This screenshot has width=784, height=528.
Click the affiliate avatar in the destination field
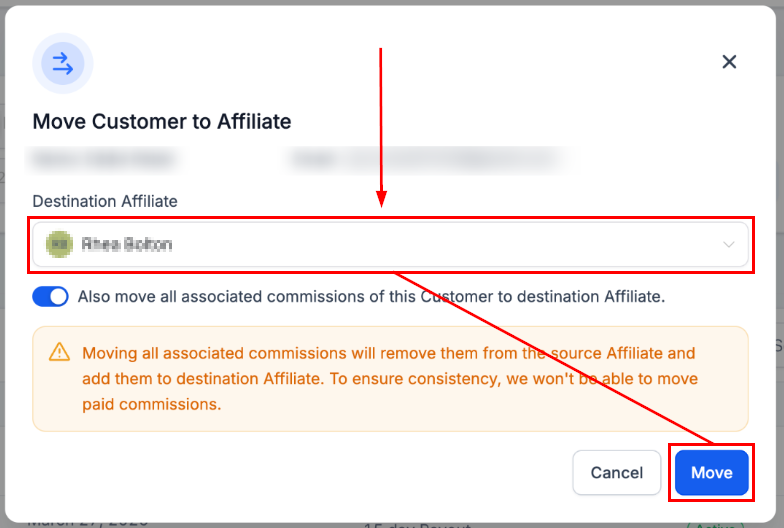[x=60, y=244]
